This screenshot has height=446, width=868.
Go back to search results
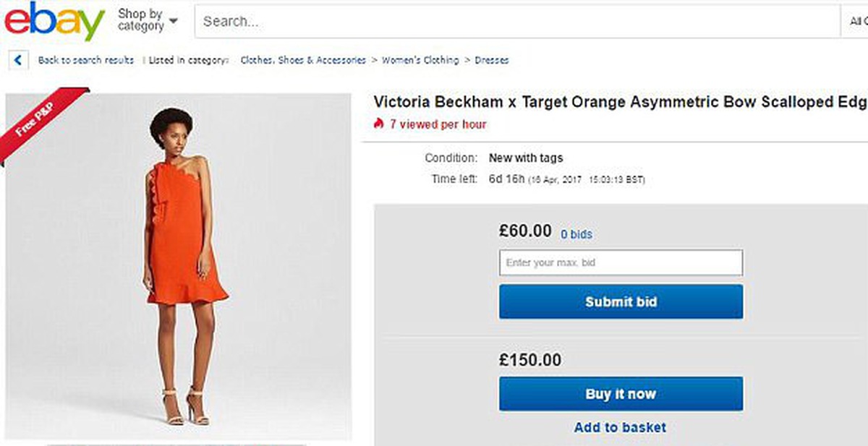pyautogui.click(x=86, y=60)
